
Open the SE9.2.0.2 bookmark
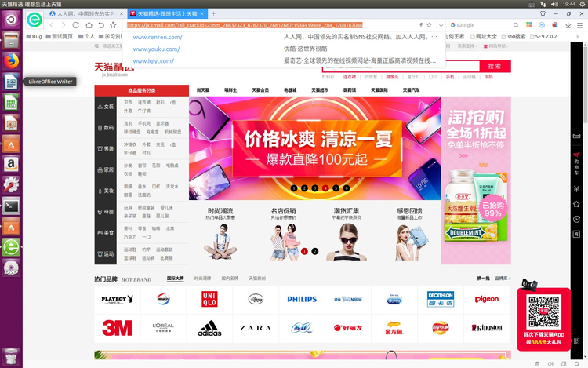pyautogui.click(x=543, y=36)
